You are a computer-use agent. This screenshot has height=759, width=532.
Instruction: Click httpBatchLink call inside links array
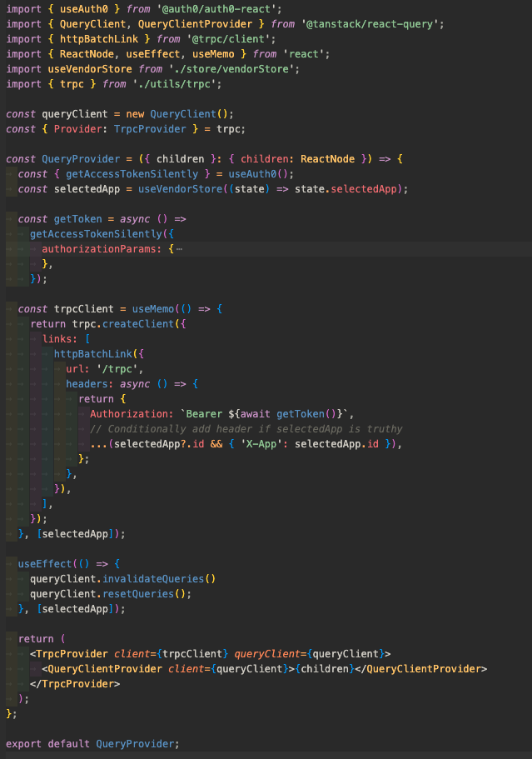93,354
